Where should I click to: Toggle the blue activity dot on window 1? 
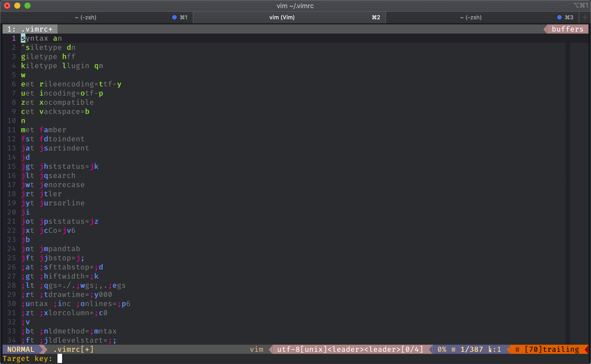pos(174,17)
